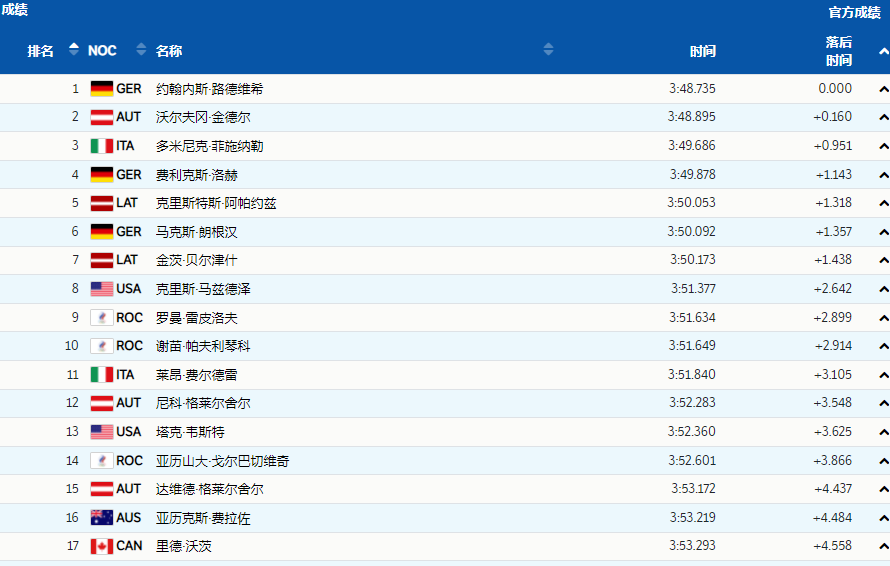This screenshot has height=566, width=890.
Task: Click the Italian flag for rank 3
Action: [x=102, y=146]
